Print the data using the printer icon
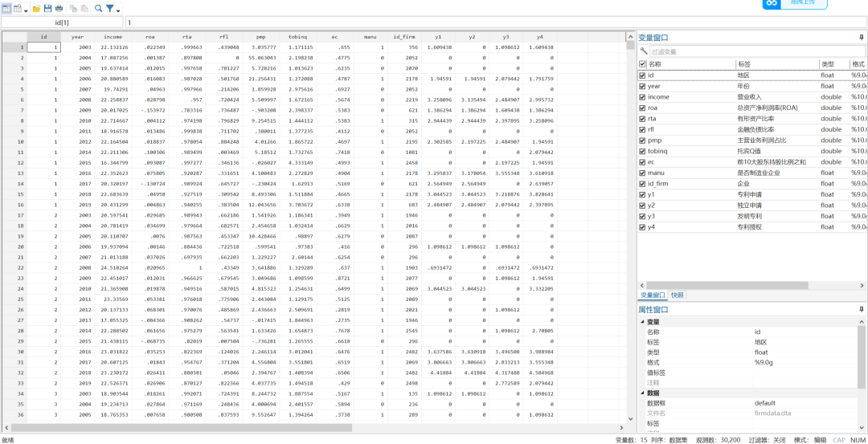The height and width of the screenshot is (444, 868). [59, 8]
